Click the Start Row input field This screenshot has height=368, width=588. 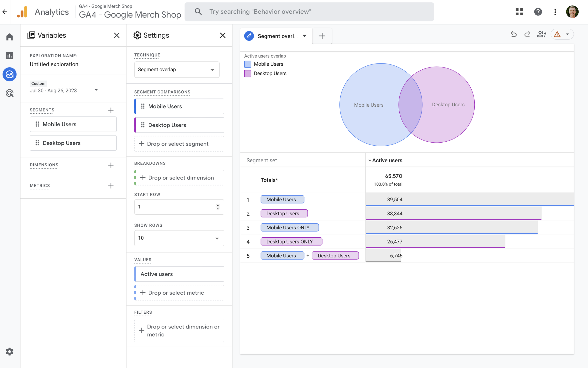pyautogui.click(x=179, y=207)
